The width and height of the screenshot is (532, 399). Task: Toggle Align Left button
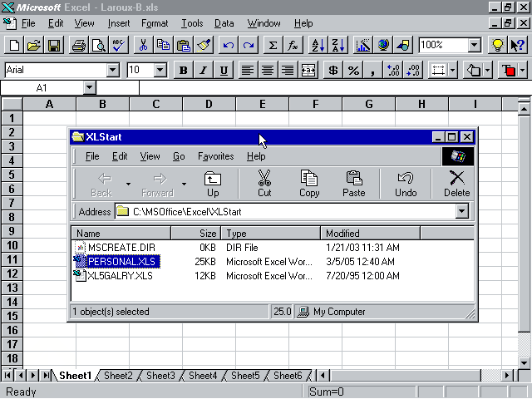[x=248, y=70]
